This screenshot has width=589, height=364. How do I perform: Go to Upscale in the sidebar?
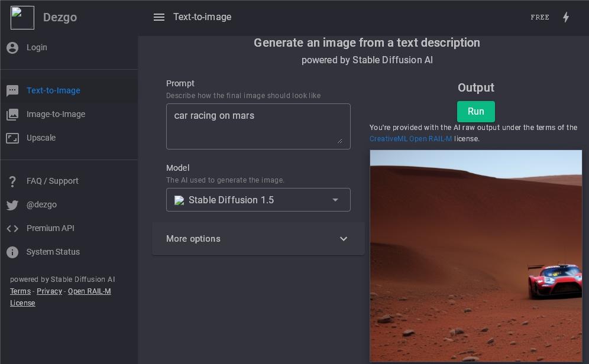coord(41,138)
